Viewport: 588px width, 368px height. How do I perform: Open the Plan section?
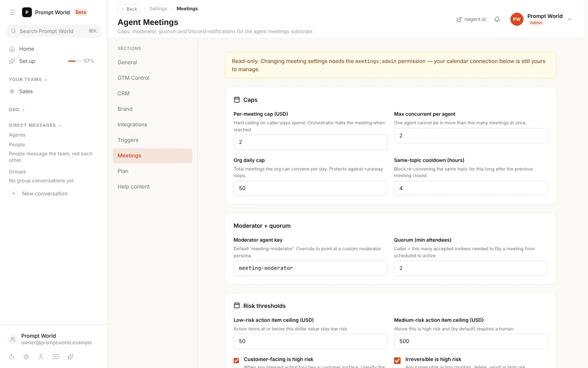[152, 171]
